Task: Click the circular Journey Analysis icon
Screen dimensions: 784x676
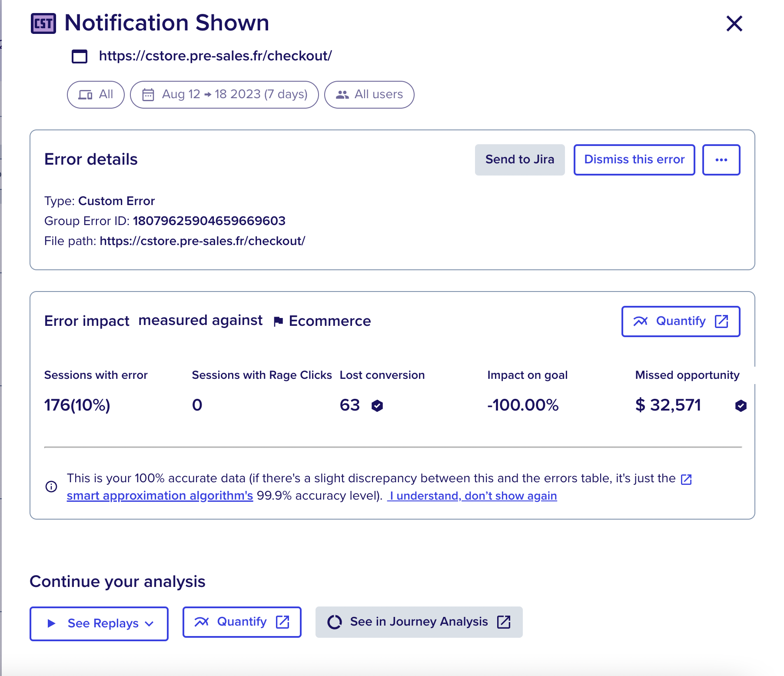Action: [x=334, y=622]
